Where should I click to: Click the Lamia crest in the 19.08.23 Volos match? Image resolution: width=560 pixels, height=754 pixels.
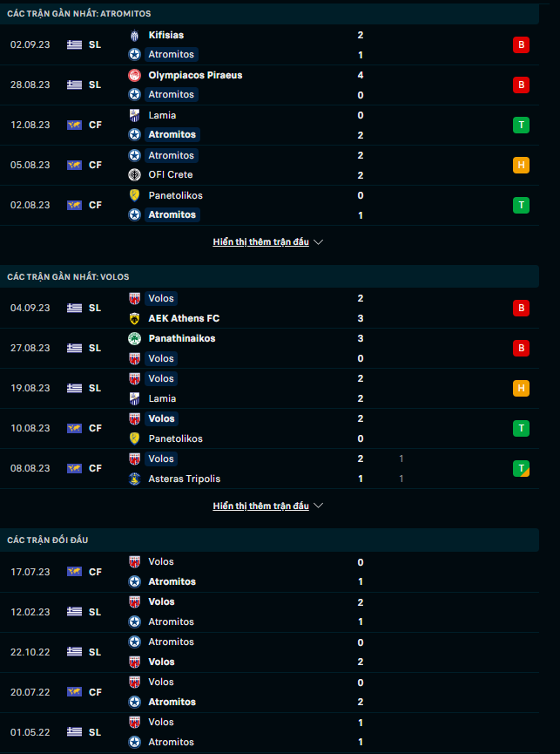pyautogui.click(x=134, y=398)
